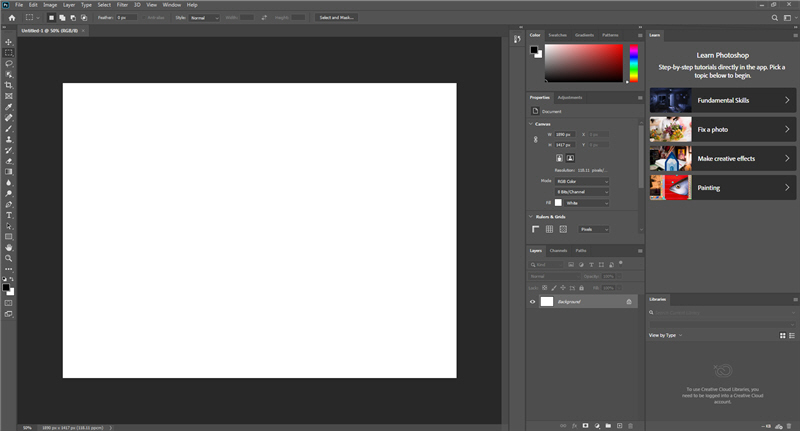
Task: Click the Home button in options bar
Action: point(12,17)
